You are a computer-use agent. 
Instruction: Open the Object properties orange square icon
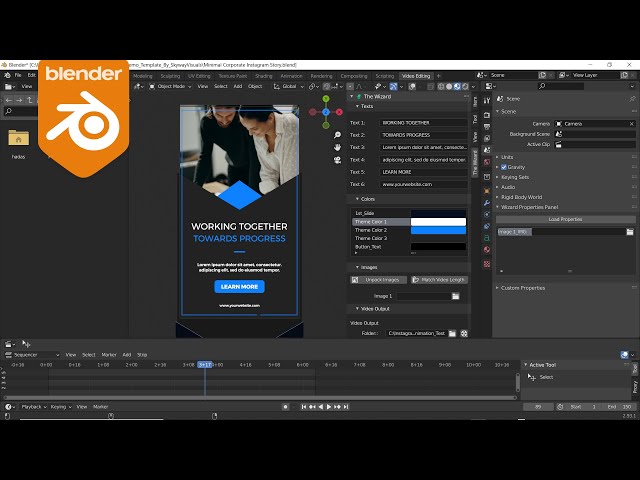pyautogui.click(x=487, y=191)
